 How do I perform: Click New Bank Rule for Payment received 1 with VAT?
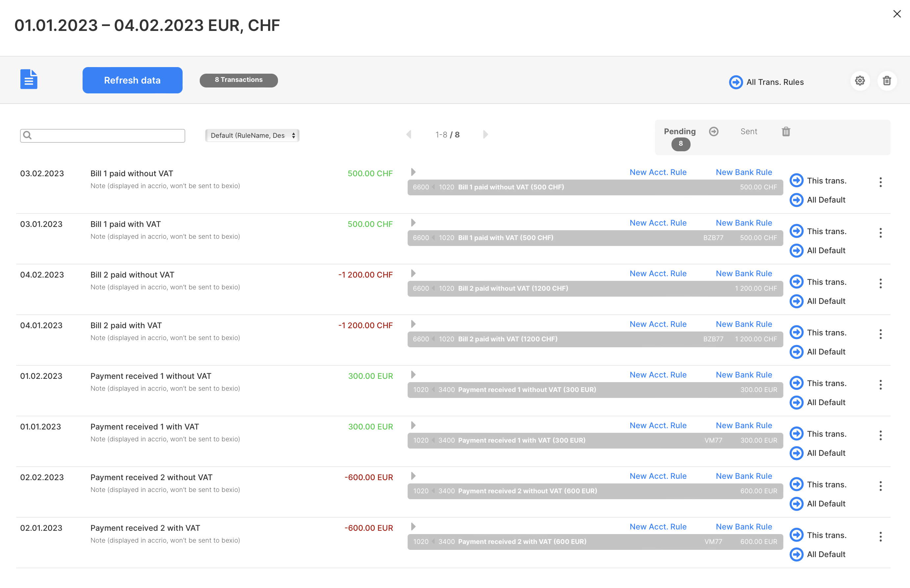pos(744,425)
